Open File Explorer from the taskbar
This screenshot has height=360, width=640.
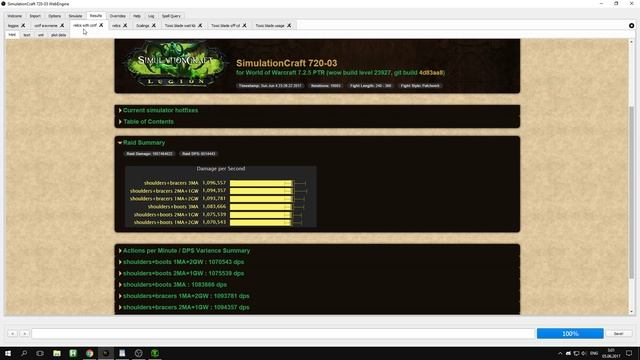57,353
